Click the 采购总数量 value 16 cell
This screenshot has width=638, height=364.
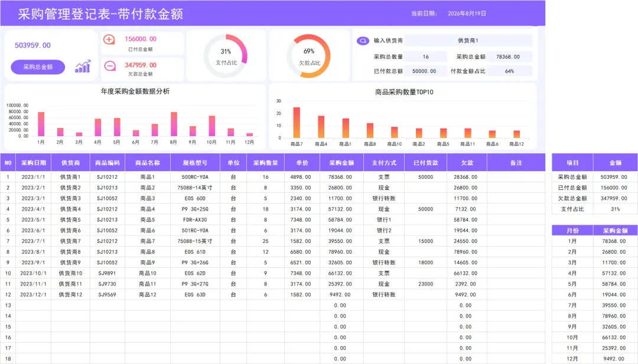pos(425,57)
